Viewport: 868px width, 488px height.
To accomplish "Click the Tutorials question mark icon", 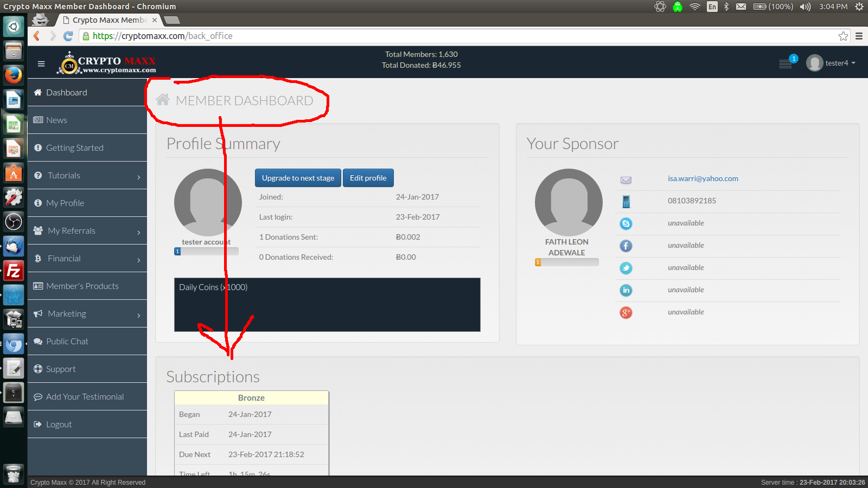I will [x=38, y=175].
